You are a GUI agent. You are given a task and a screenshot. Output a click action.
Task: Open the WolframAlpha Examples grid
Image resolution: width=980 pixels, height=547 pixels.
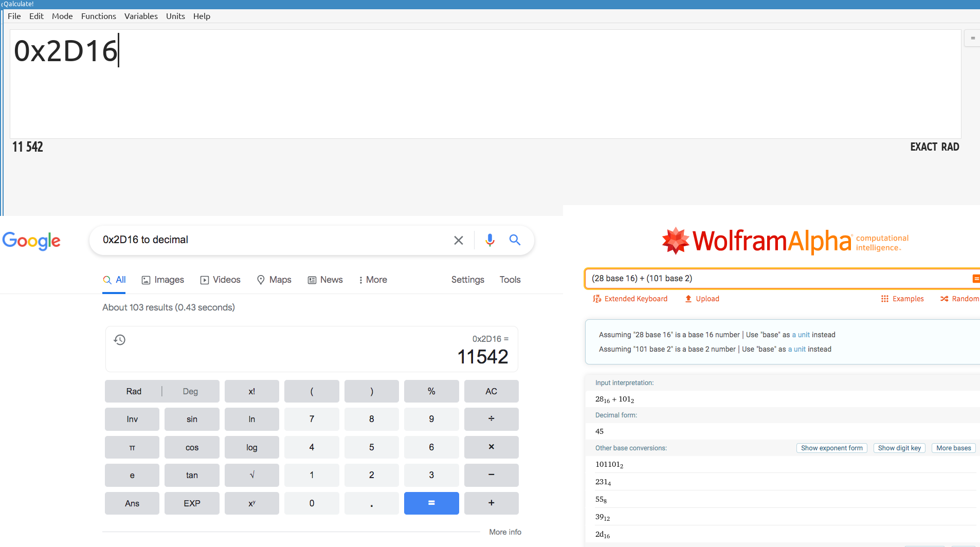tap(902, 299)
